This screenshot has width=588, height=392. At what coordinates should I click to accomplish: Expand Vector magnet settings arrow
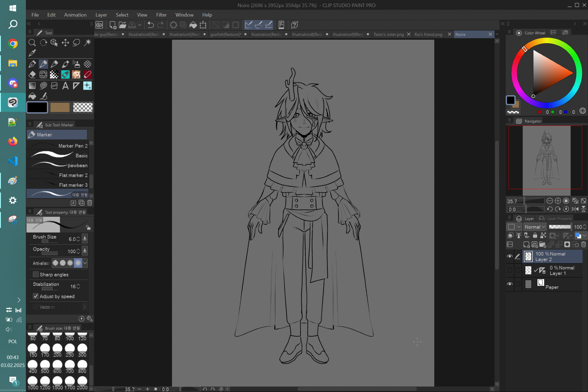coord(84,307)
